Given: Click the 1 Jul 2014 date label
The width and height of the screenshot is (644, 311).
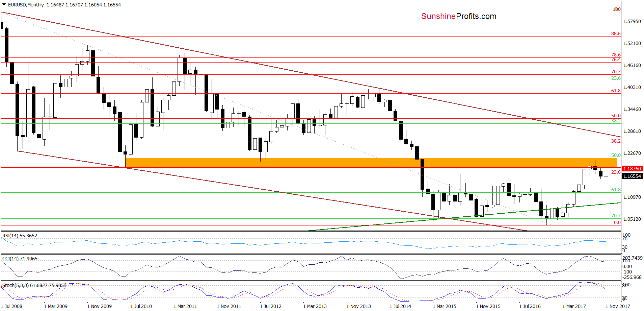Looking at the screenshot, I should click(400, 306).
